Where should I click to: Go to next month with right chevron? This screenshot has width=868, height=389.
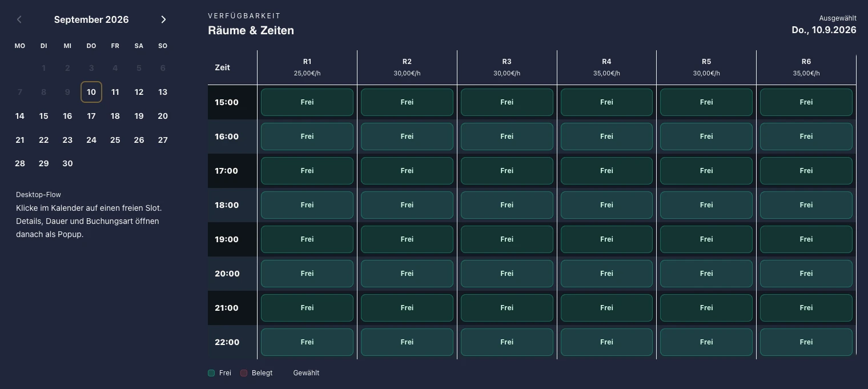(163, 19)
